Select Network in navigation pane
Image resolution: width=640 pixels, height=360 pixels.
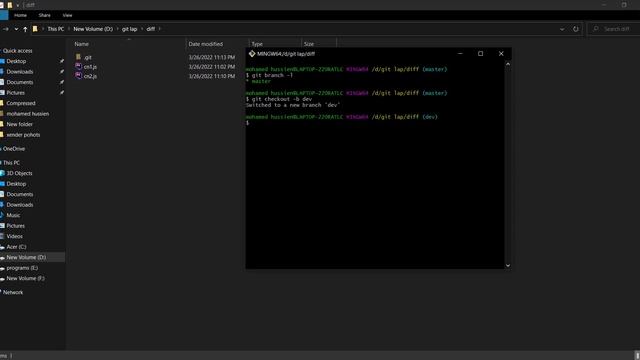point(13,292)
